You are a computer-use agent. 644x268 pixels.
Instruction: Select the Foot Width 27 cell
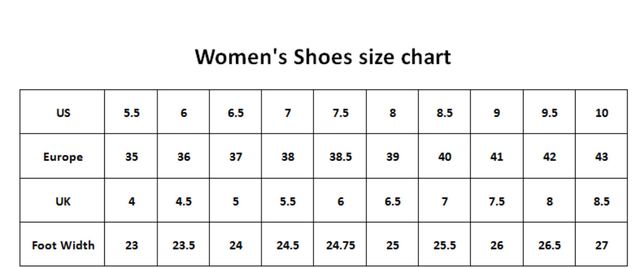click(x=601, y=245)
